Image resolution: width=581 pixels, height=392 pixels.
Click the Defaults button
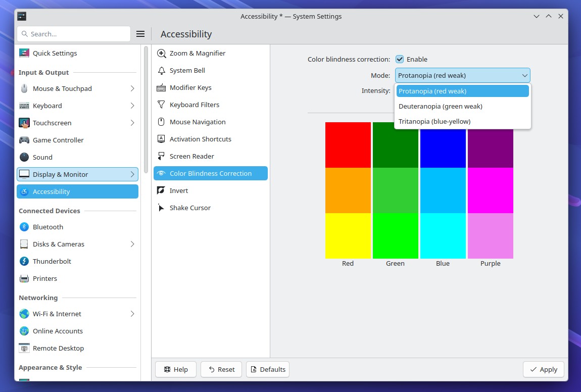[x=267, y=369]
